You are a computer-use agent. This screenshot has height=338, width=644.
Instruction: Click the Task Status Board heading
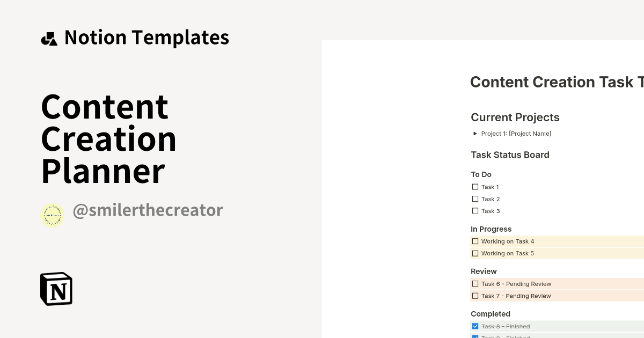point(510,155)
